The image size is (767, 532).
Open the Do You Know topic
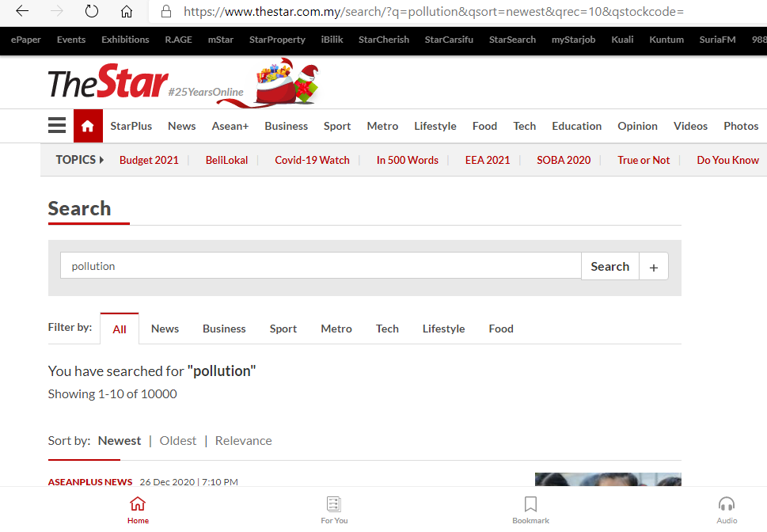[728, 160]
